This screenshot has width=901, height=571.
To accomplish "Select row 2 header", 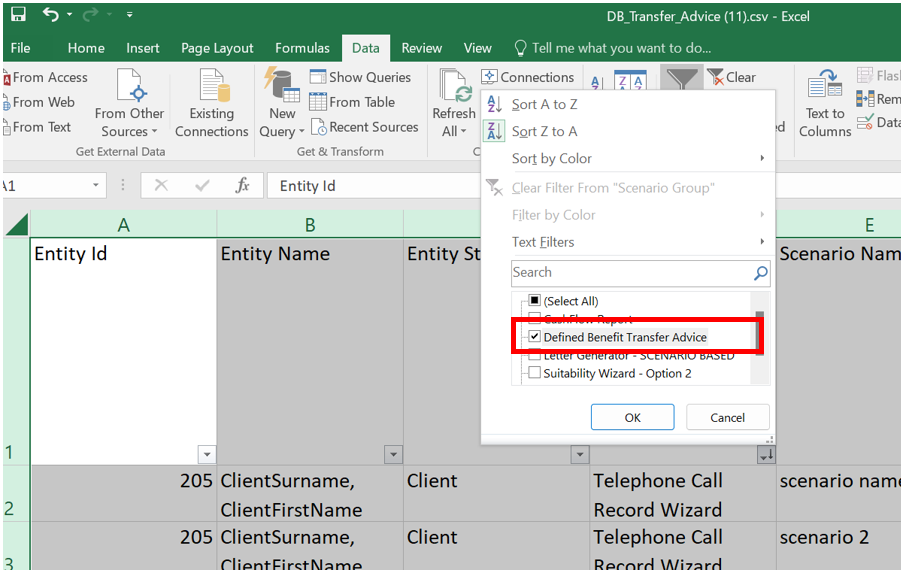I will click(16, 494).
